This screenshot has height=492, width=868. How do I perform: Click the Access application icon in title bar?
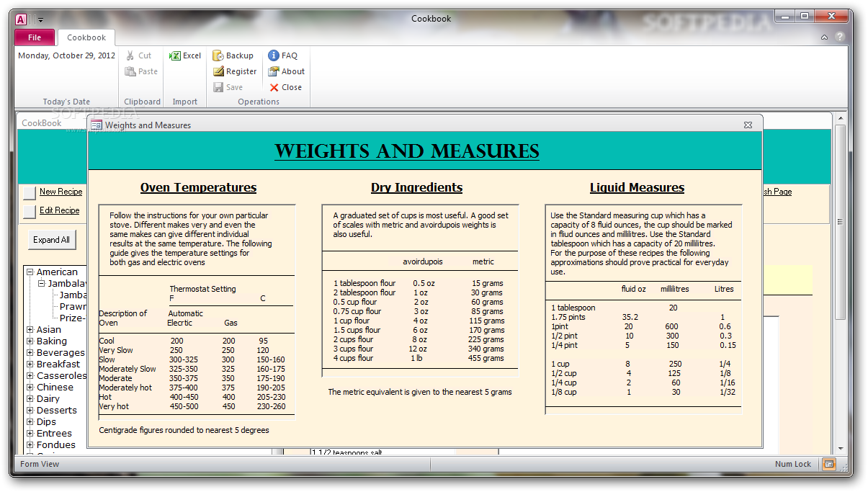(x=21, y=19)
